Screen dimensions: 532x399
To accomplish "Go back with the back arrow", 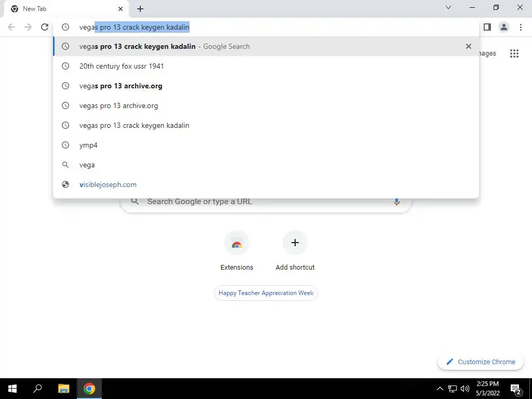I will 11,27.
